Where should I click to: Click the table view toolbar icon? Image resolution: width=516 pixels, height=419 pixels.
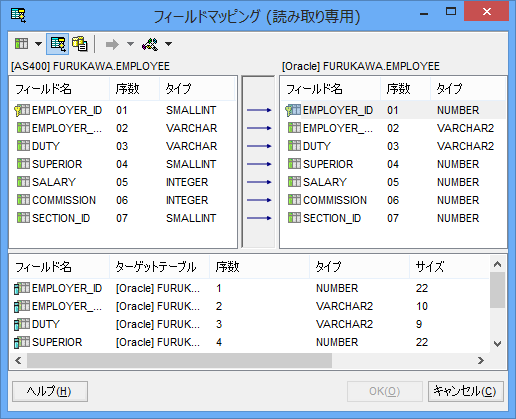(x=21, y=44)
